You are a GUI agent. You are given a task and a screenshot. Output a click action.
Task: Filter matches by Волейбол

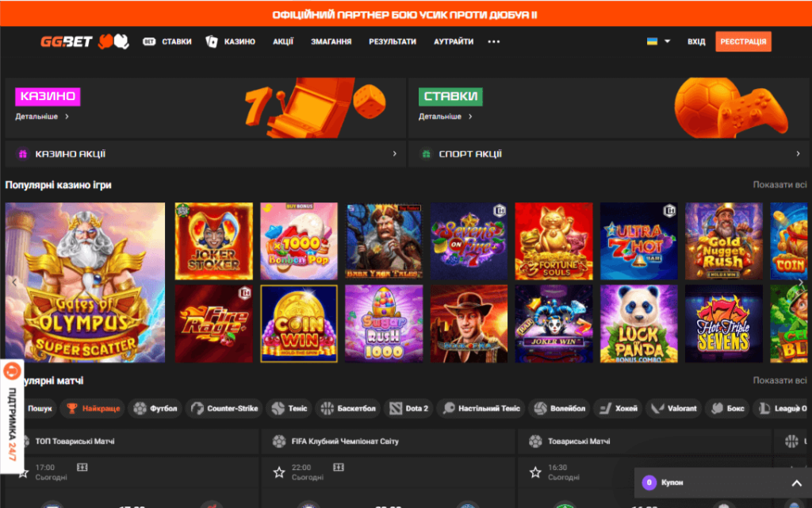pyautogui.click(x=560, y=409)
